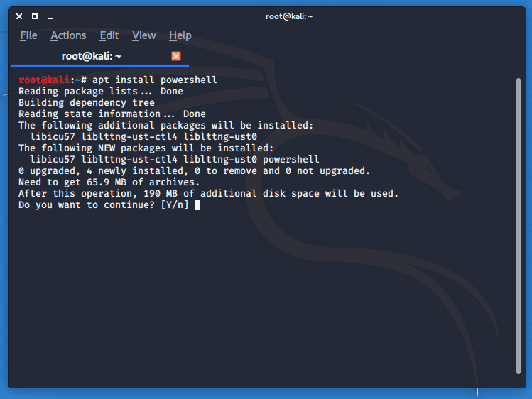The height and width of the screenshot is (399, 532).
Task: Click 'Do you want to continue? [Y/n]' prompt
Action: click(x=104, y=204)
